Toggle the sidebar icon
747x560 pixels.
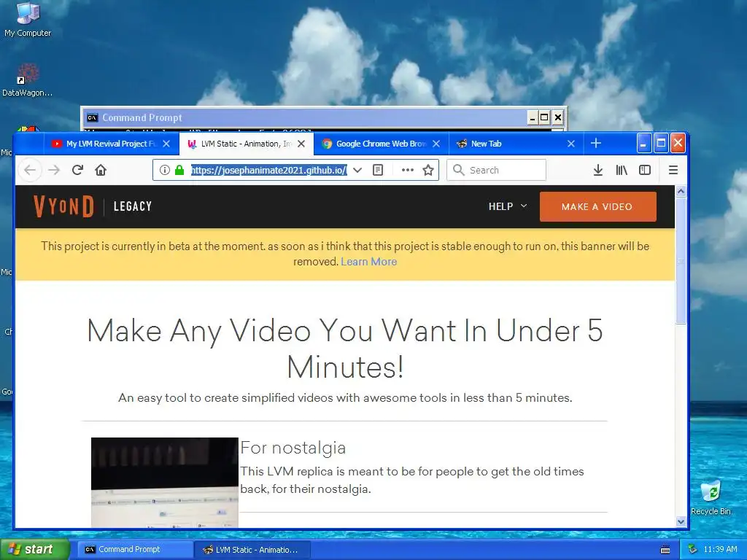[645, 170]
